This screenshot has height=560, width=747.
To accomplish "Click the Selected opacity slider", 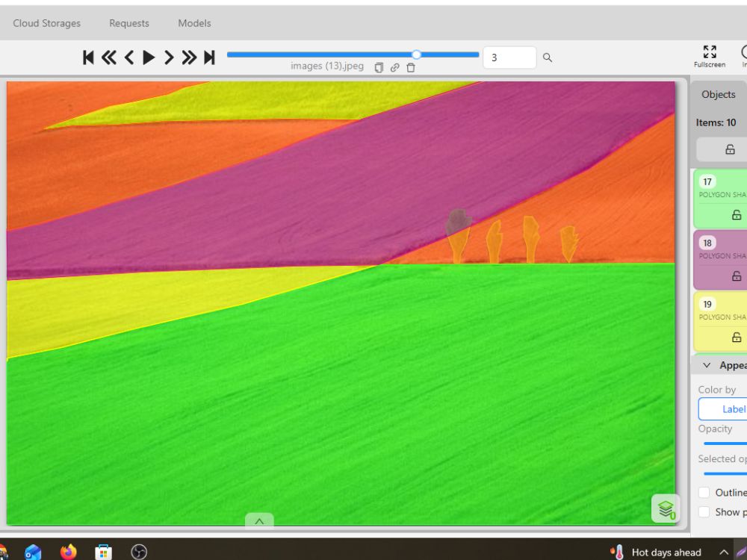I will coord(725,473).
